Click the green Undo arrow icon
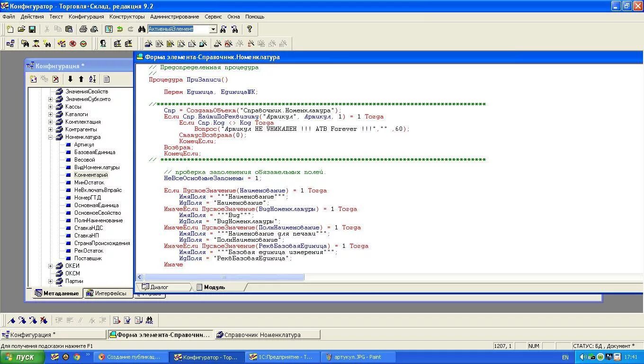 pyautogui.click(x=120, y=29)
